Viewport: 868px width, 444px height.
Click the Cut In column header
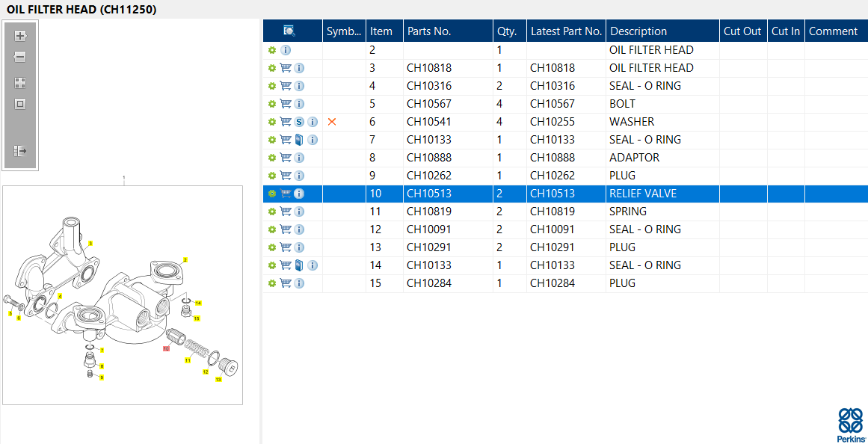click(786, 31)
